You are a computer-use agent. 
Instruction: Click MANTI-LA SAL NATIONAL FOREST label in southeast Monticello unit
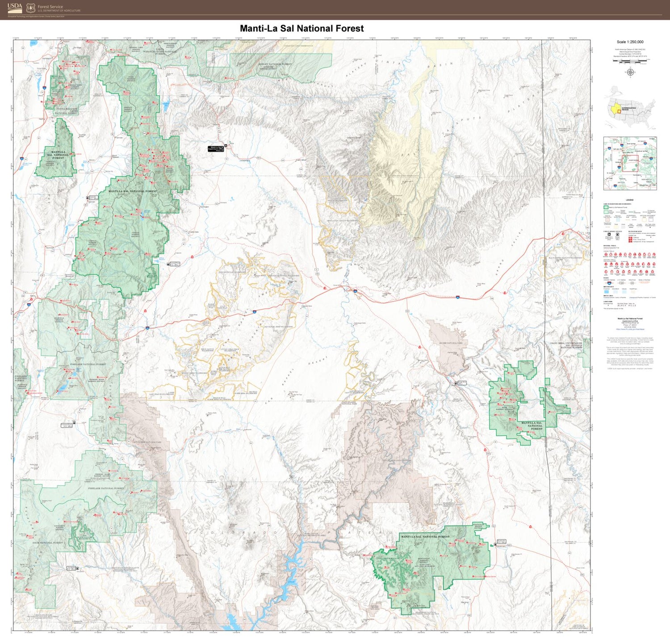coord(425,536)
